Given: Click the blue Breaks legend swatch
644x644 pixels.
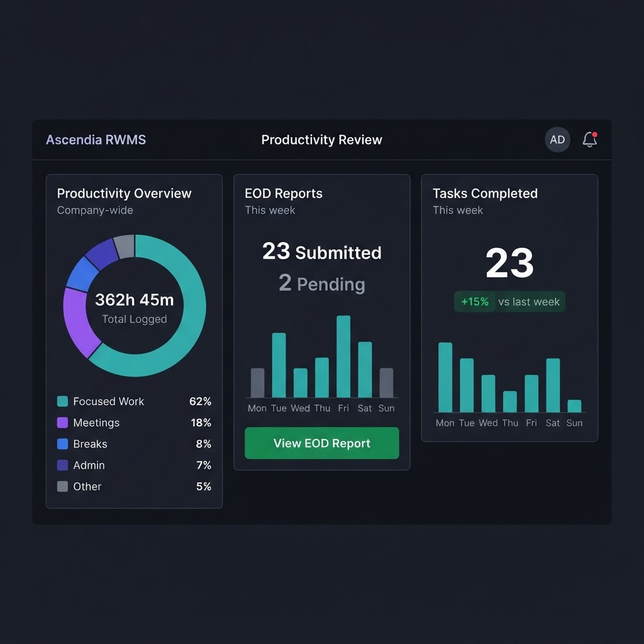Looking at the screenshot, I should coord(62,444).
